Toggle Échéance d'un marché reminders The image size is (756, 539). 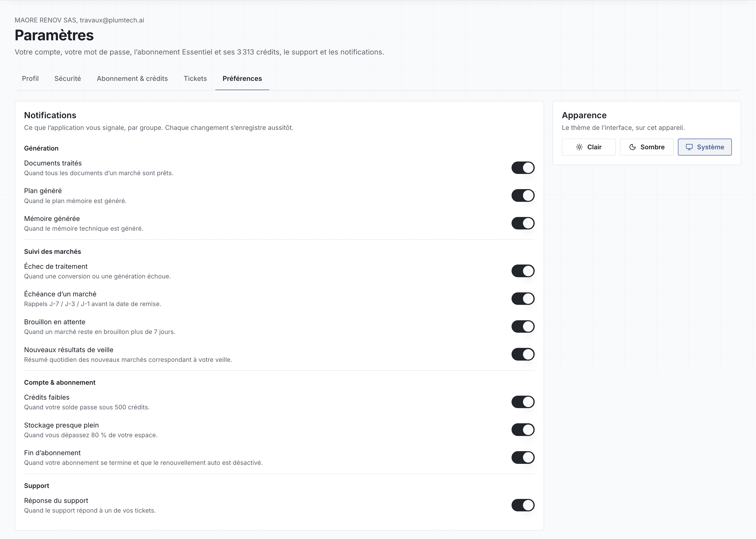pyautogui.click(x=522, y=299)
